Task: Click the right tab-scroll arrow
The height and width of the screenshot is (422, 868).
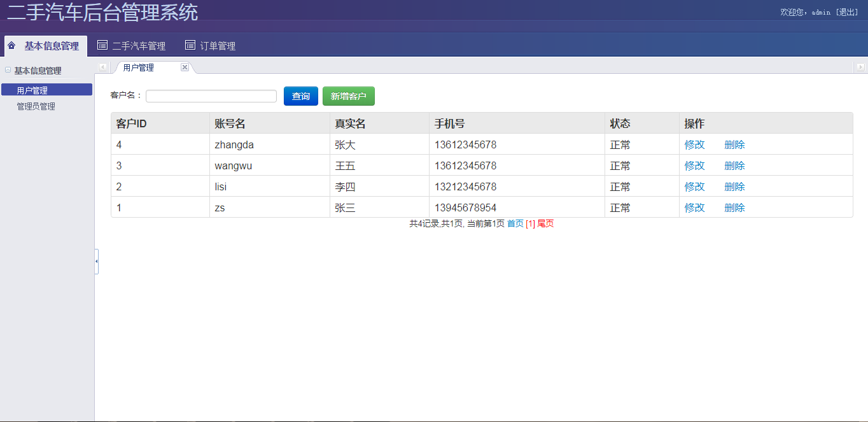Action: pos(860,67)
